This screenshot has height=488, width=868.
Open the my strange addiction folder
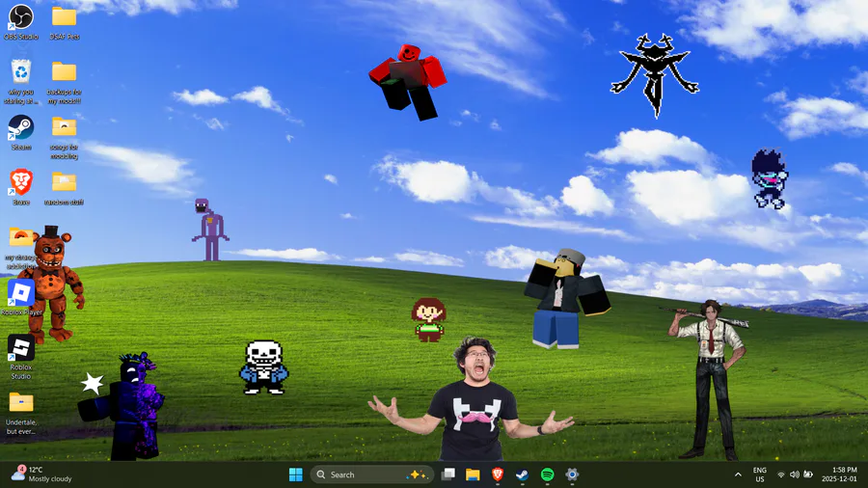click(21, 247)
